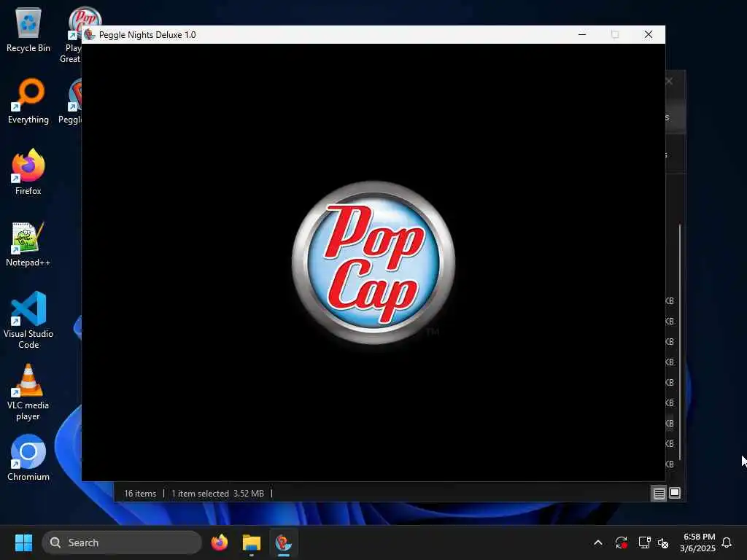Click the taskbar Search box
The height and width of the screenshot is (560, 747).
(x=122, y=542)
